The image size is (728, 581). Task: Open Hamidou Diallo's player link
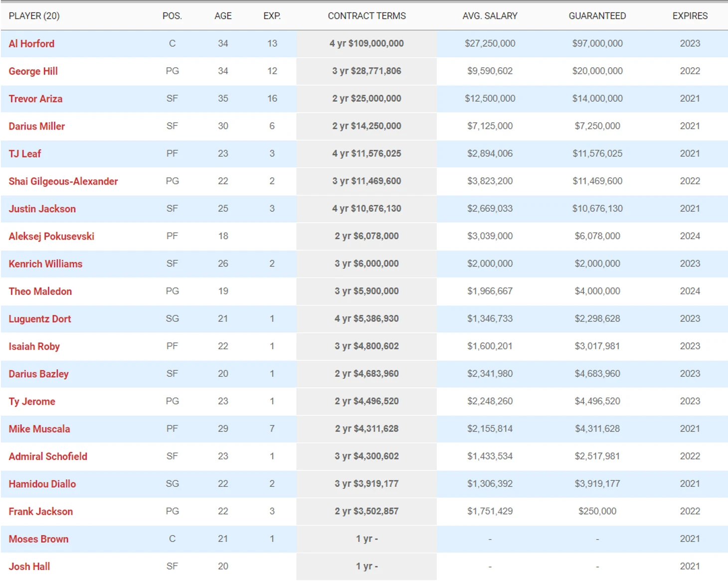click(42, 484)
